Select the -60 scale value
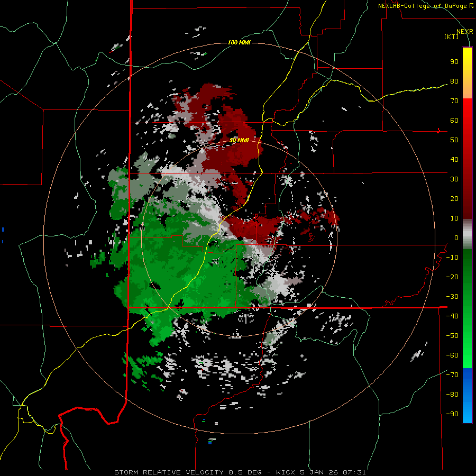Image resolution: width=476 pixels, height=476 pixels. click(452, 355)
